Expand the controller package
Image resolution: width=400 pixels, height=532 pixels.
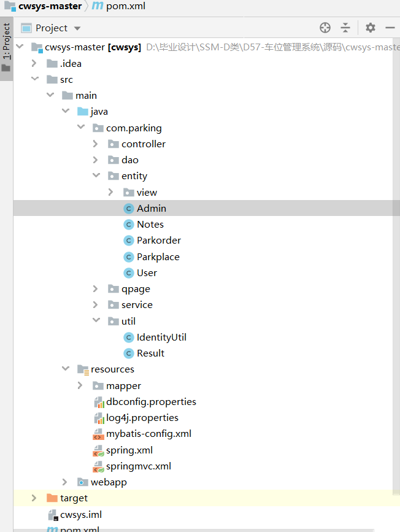click(95, 144)
